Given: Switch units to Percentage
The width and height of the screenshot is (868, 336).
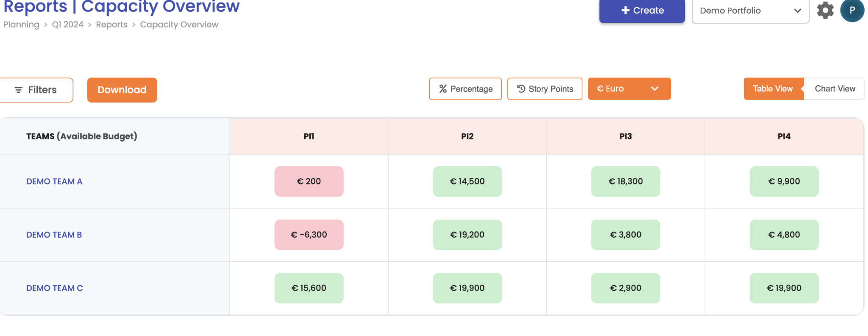Looking at the screenshot, I should tap(465, 89).
